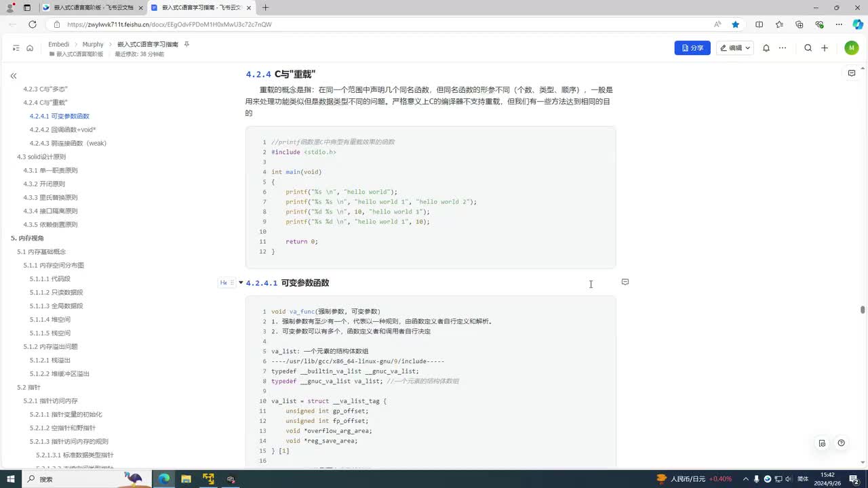This screenshot has height=488, width=868.
Task: Open File Explorer from taskbar
Action: pos(186,479)
